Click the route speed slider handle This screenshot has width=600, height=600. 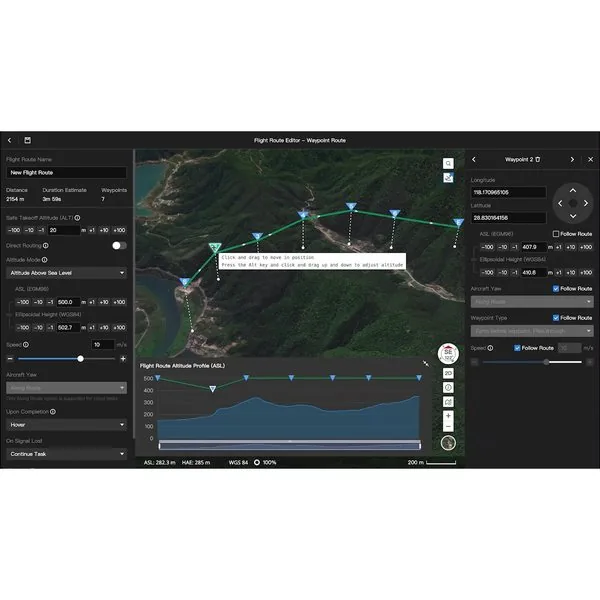coord(80,359)
